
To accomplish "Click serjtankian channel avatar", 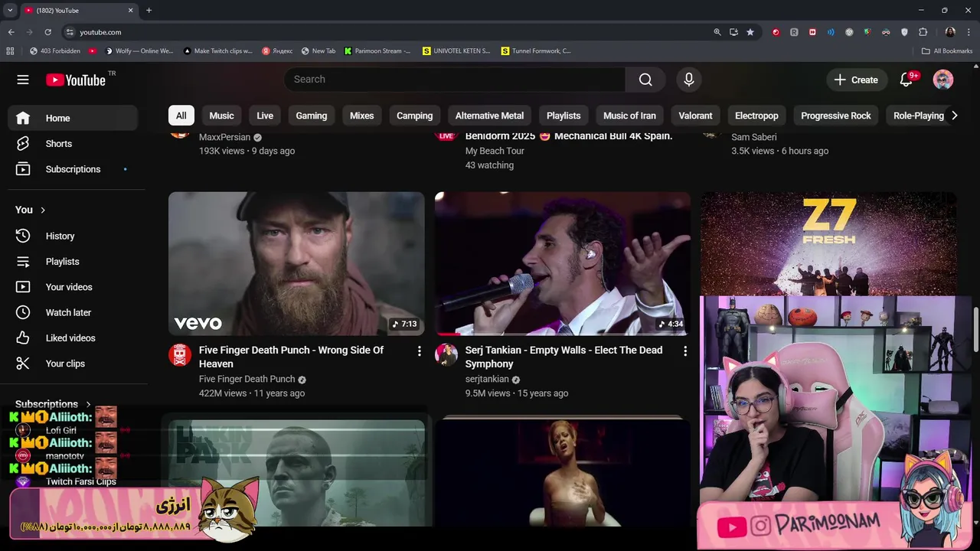I will point(446,354).
